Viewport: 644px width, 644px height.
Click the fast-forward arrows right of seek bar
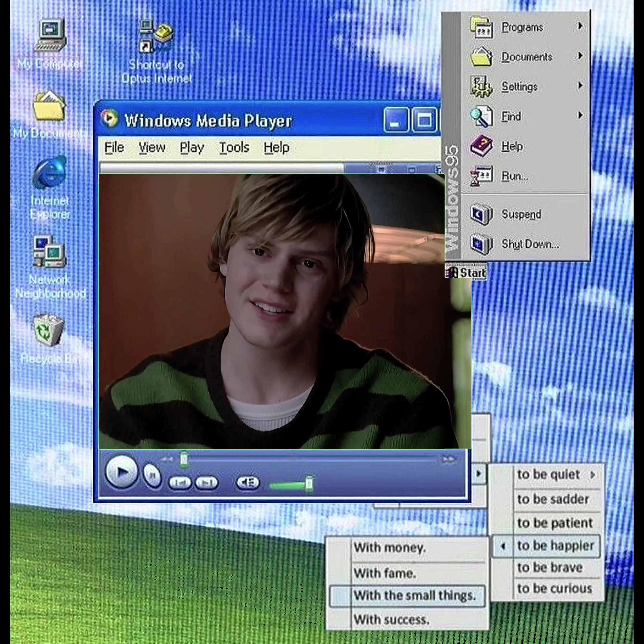coord(448,460)
